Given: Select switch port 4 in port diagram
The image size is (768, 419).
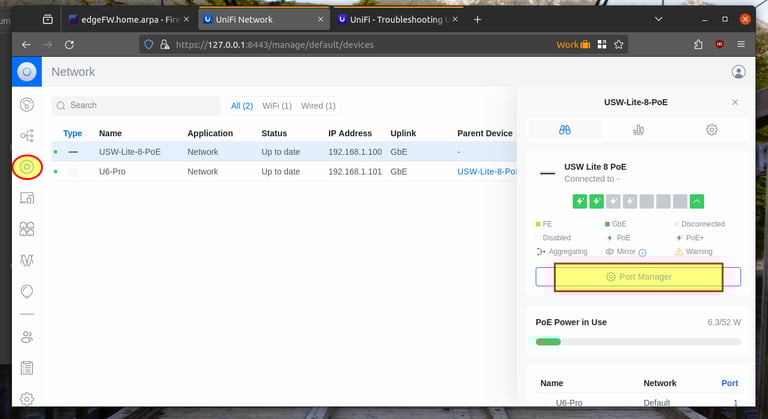Looking at the screenshot, I should 630,201.
